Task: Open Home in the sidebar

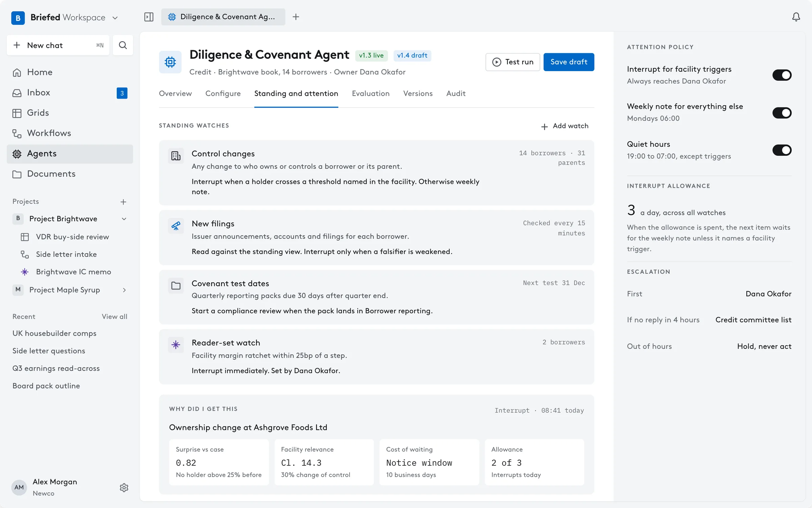Action: [x=70, y=72]
